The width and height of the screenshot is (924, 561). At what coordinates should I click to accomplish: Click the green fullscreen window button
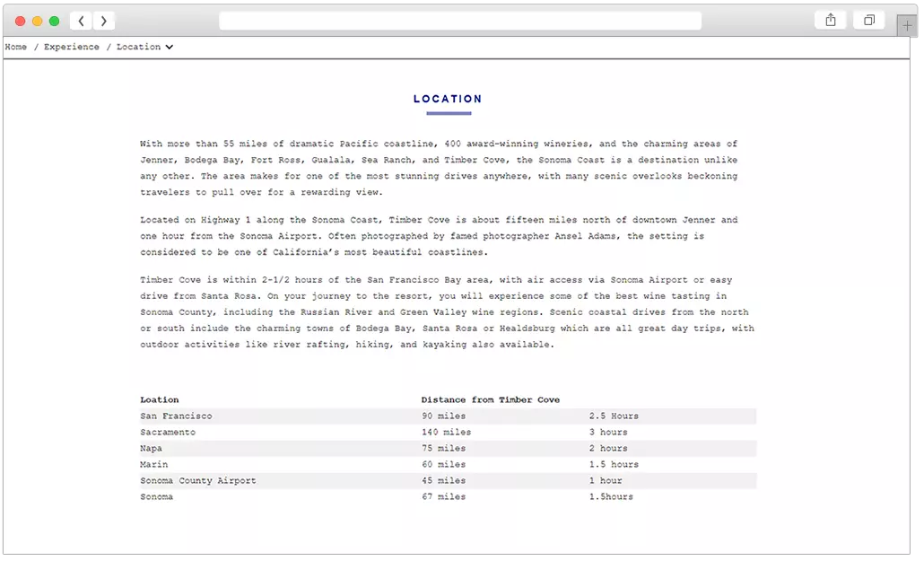coord(54,21)
